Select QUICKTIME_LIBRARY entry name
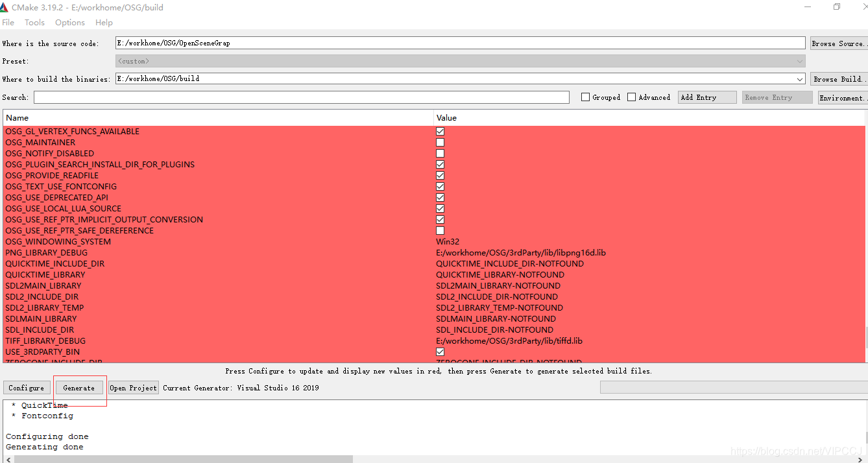 pos(45,275)
